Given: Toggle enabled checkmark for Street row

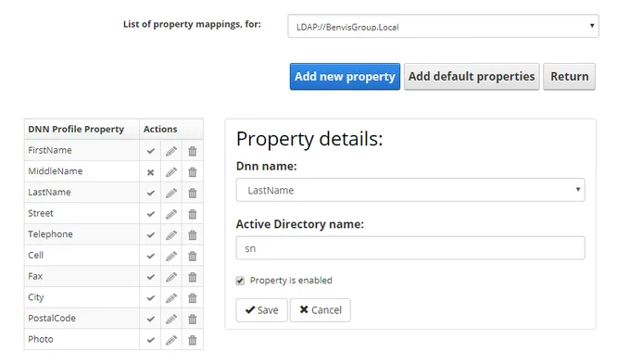Looking at the screenshot, I should pyautogui.click(x=151, y=214).
